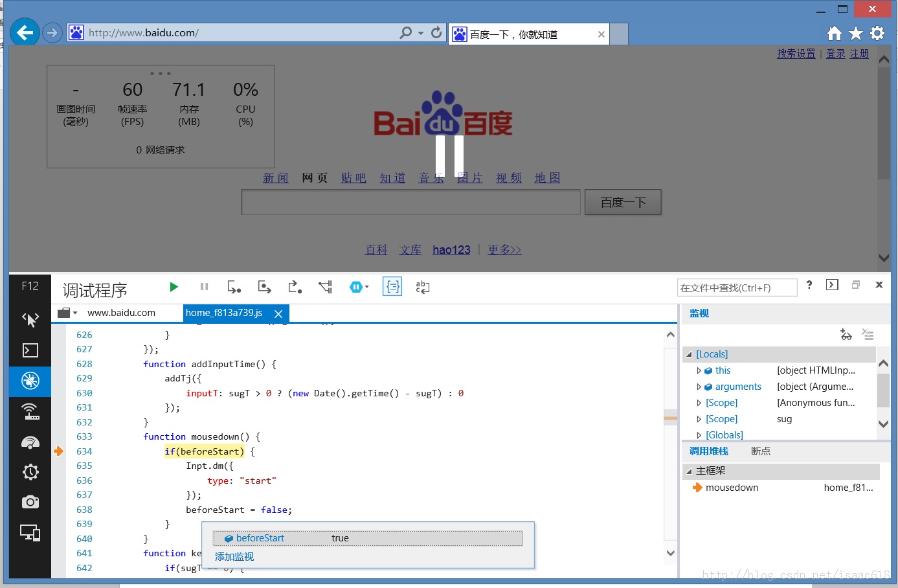Switch to the Call stack tab
Screen dimensions: 898x588
click(x=708, y=451)
